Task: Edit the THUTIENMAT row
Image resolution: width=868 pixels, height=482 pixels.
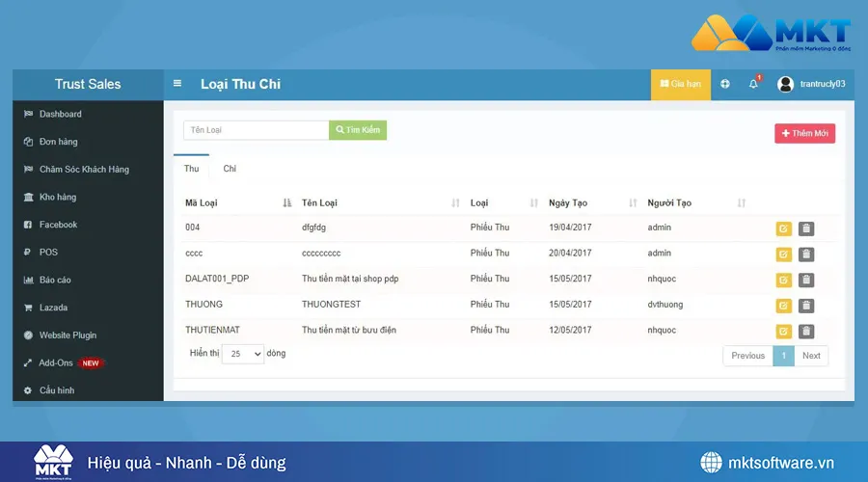Action: pyautogui.click(x=783, y=332)
